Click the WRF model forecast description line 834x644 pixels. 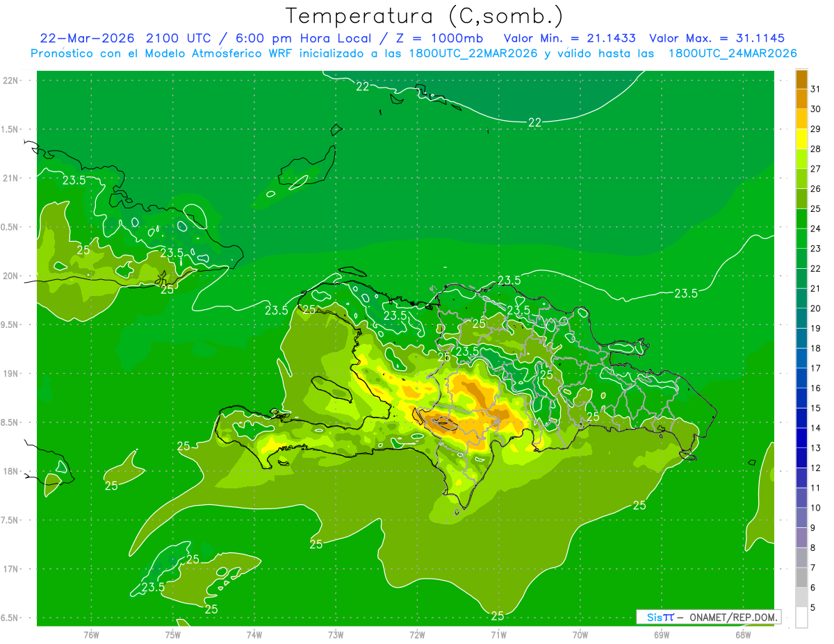click(414, 53)
